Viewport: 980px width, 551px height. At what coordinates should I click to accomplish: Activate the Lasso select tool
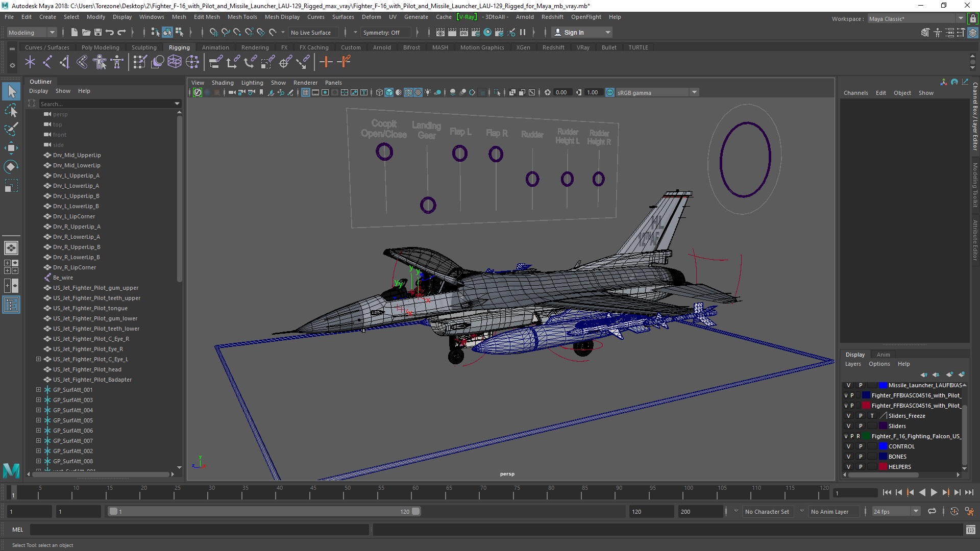pos(11,110)
